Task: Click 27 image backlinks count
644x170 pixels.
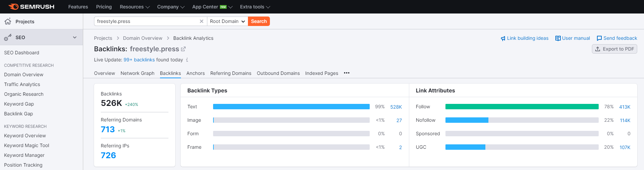Action: point(399,120)
